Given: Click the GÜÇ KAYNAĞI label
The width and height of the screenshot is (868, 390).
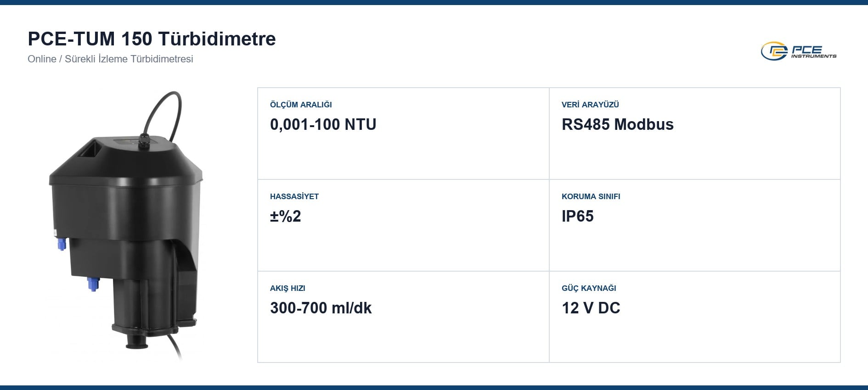Looking at the screenshot, I should point(589,288).
